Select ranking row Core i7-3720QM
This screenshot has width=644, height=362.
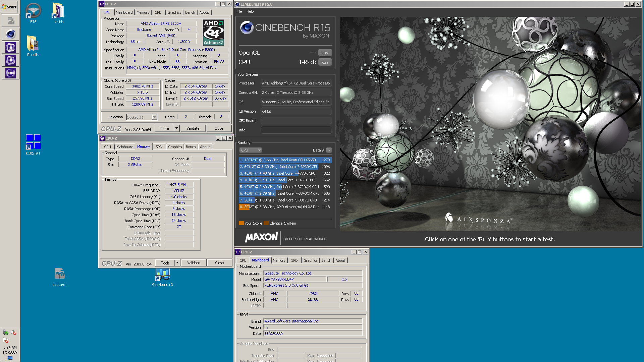[285, 187]
